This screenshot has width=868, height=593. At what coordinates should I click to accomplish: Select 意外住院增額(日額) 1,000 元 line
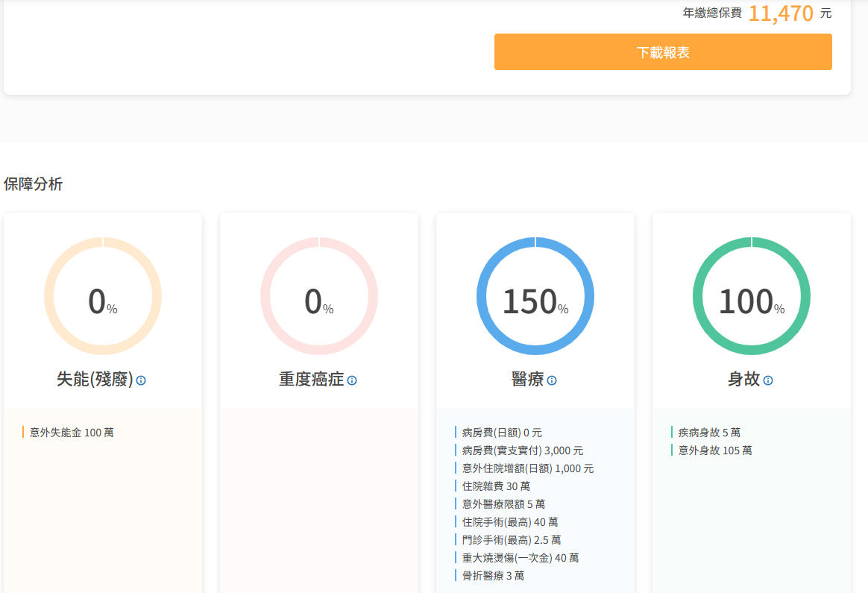tap(527, 468)
